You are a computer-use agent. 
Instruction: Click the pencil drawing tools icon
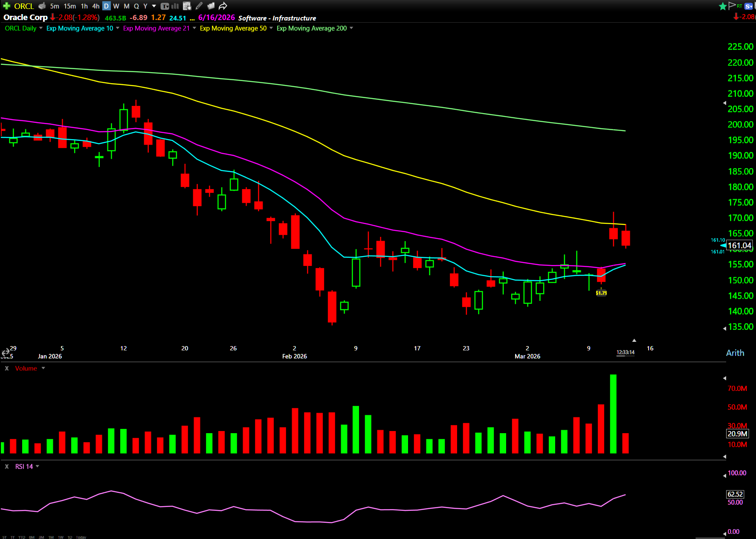(x=199, y=6)
